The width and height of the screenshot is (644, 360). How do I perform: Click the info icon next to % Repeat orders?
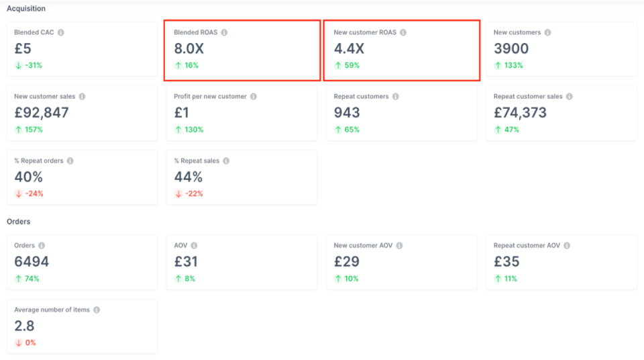70,161
